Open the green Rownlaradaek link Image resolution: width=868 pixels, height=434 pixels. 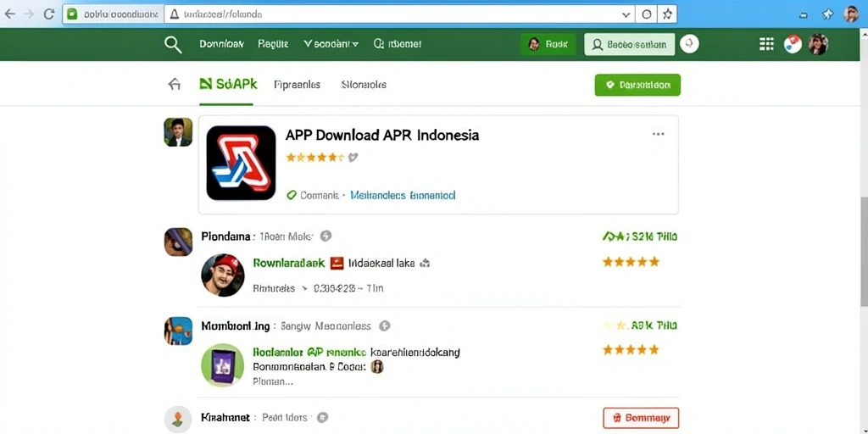(x=289, y=264)
